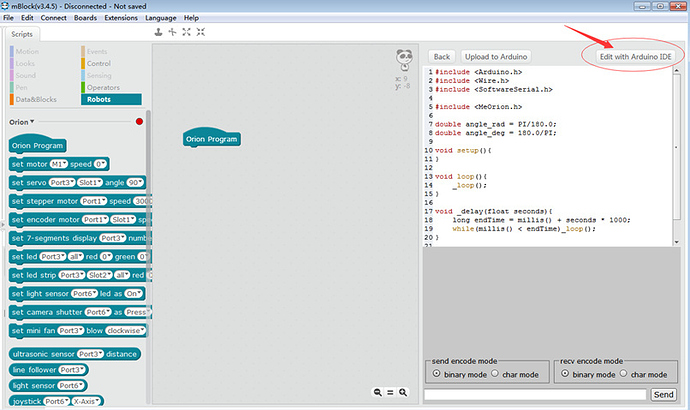690x410 pixels.
Task: Click the line follower block
Action: coord(48,370)
